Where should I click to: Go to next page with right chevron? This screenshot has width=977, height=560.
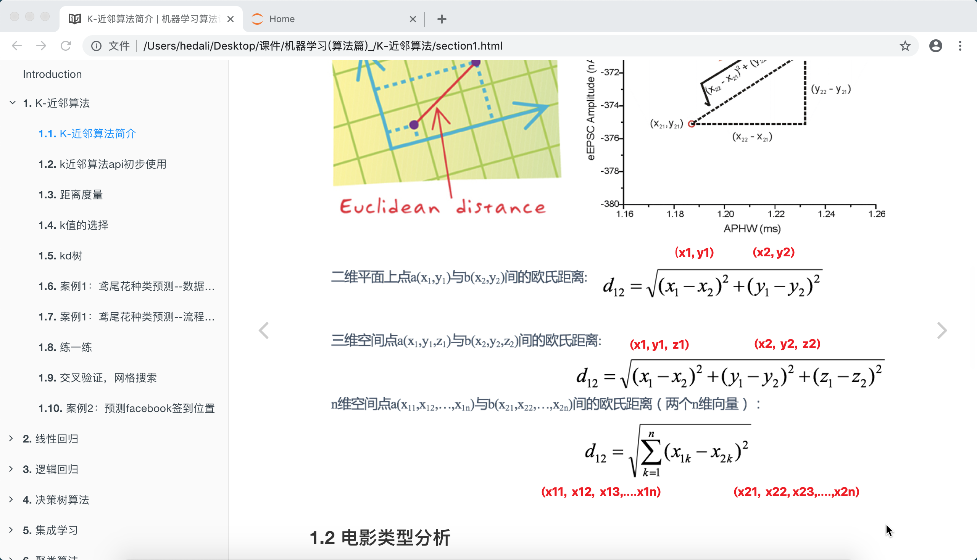click(x=942, y=330)
